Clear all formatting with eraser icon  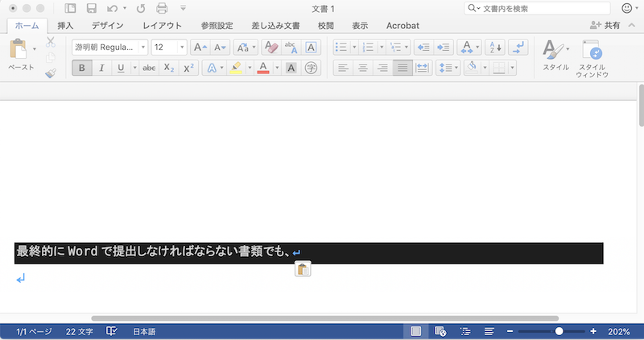[271, 48]
